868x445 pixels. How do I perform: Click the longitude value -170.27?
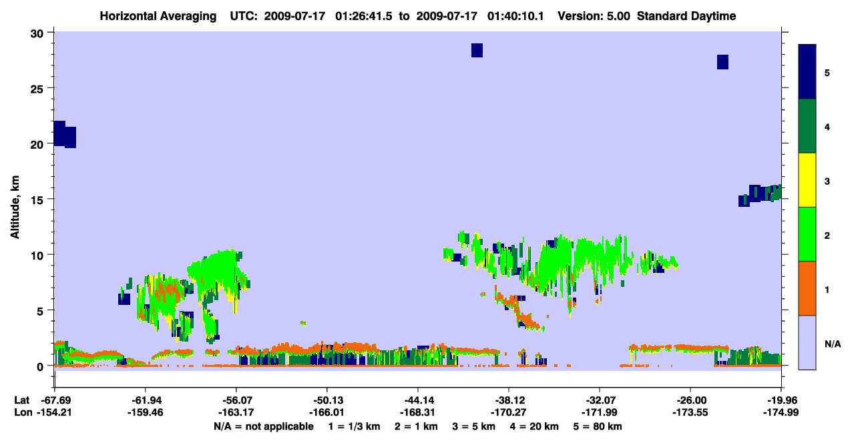(509, 413)
